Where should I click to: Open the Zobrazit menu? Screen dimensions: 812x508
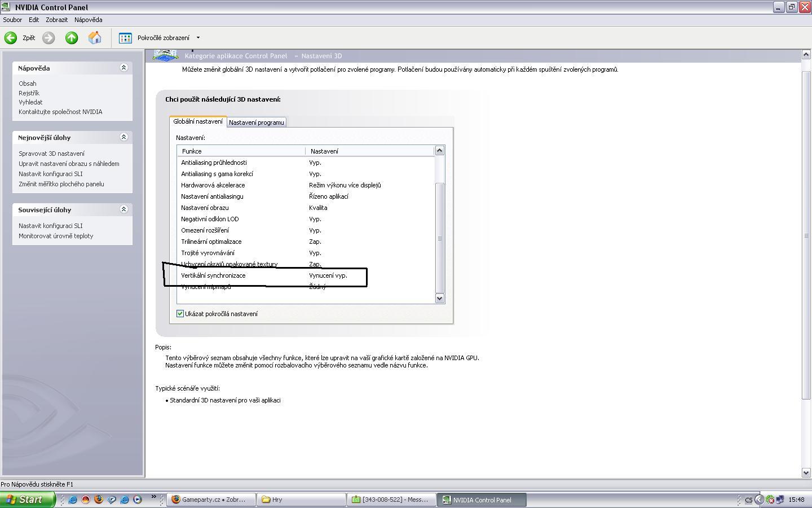(x=57, y=20)
